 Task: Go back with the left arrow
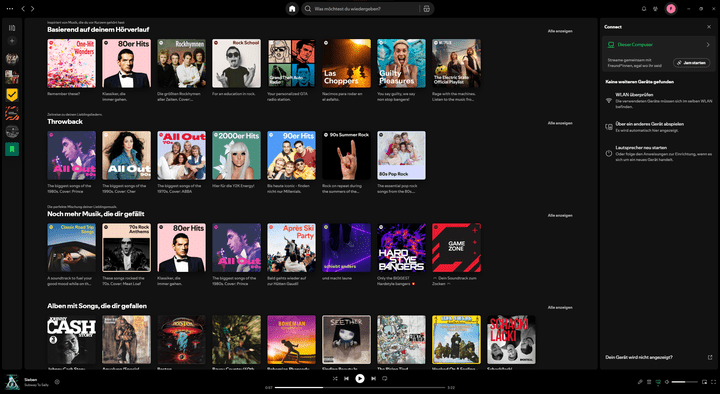[23, 9]
